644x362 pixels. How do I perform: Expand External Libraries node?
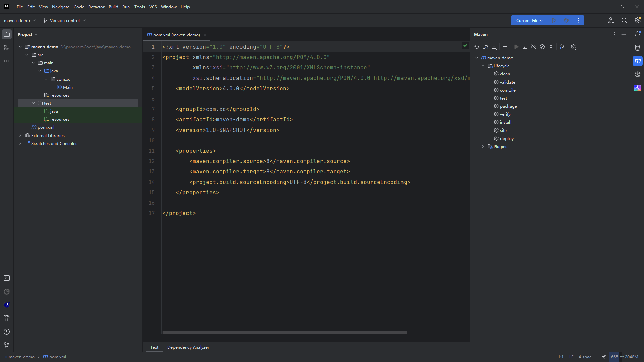click(x=20, y=135)
